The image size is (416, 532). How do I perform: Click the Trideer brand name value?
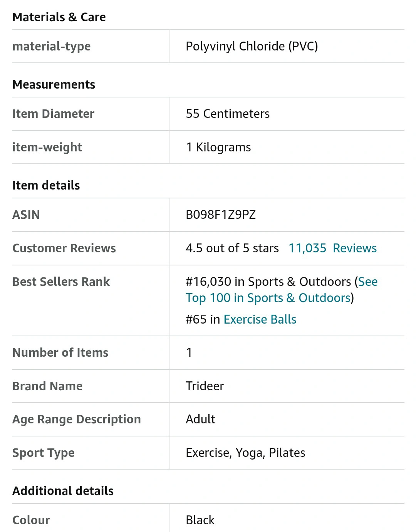tap(205, 386)
